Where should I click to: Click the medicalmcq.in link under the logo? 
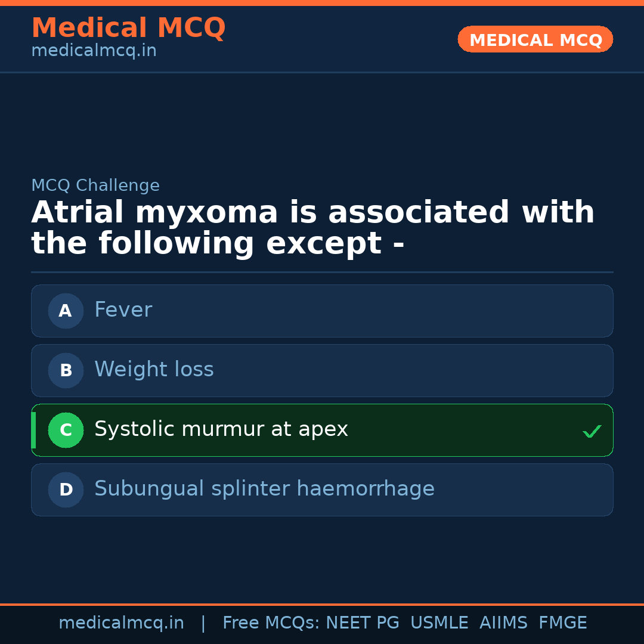click(x=93, y=51)
